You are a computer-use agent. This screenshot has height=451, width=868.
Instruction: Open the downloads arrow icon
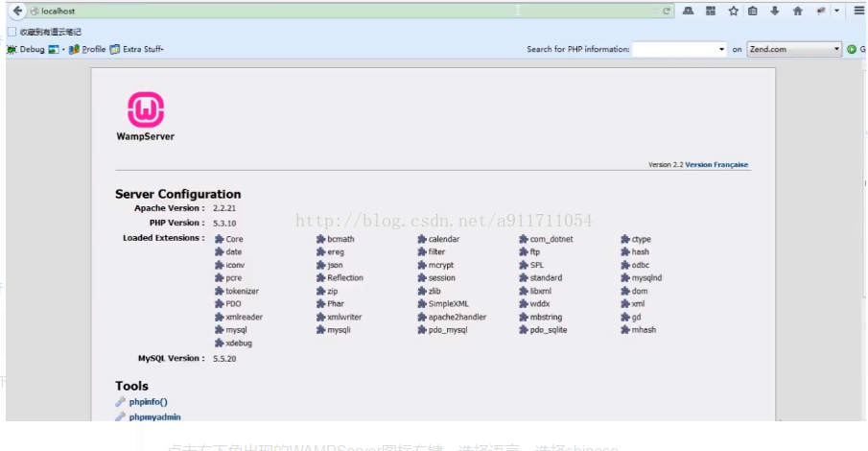[x=774, y=11]
